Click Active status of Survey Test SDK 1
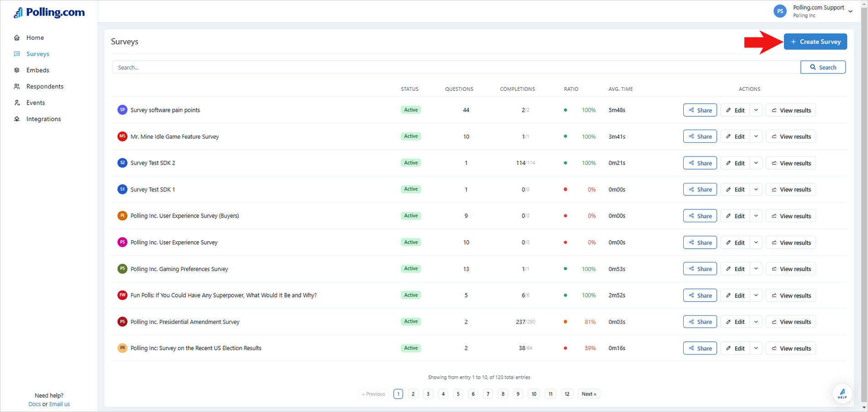 click(411, 189)
